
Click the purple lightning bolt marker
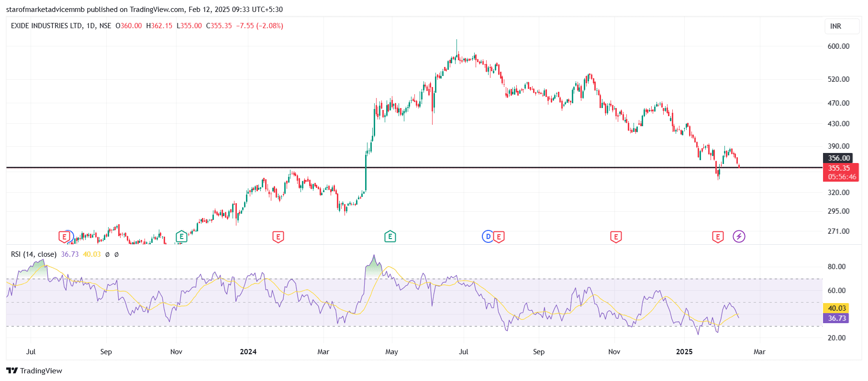pyautogui.click(x=739, y=237)
